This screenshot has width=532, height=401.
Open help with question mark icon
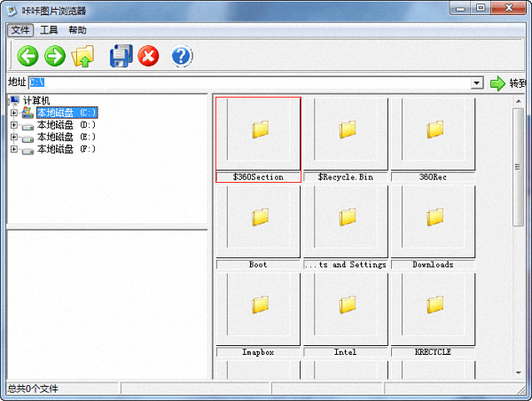(182, 57)
